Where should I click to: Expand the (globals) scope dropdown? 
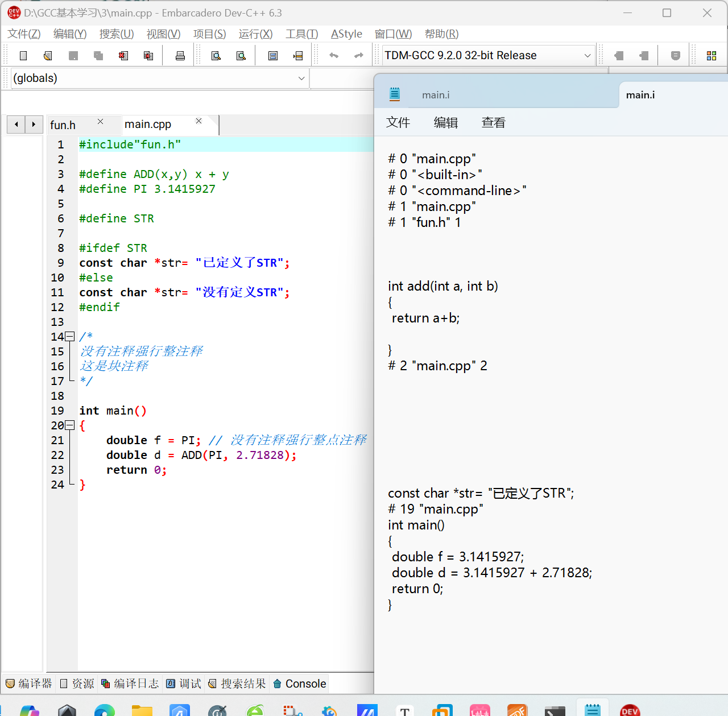click(x=301, y=78)
